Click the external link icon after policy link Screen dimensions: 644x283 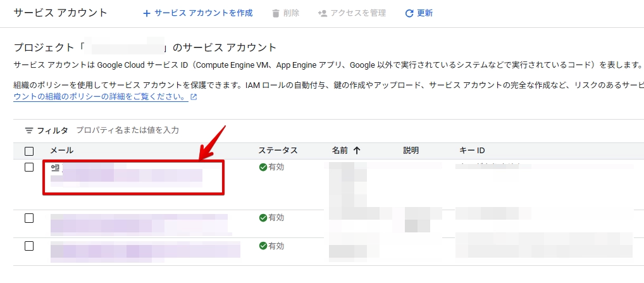(x=194, y=97)
